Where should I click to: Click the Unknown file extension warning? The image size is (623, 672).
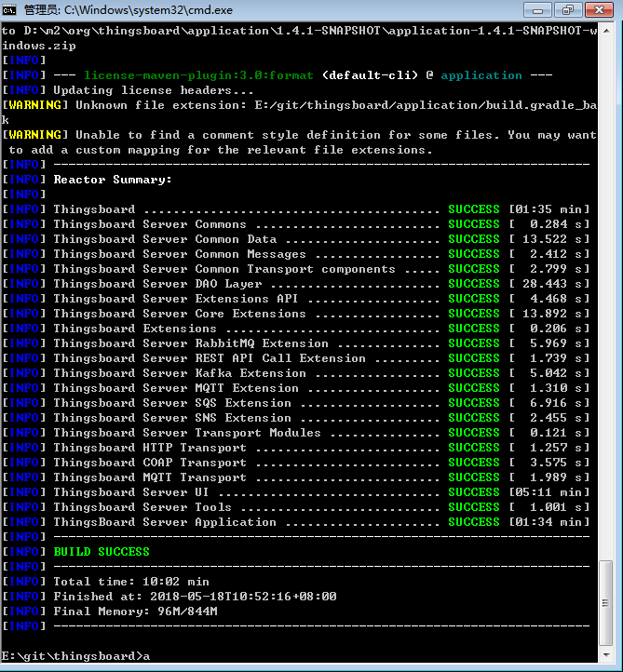pyautogui.click(x=299, y=113)
